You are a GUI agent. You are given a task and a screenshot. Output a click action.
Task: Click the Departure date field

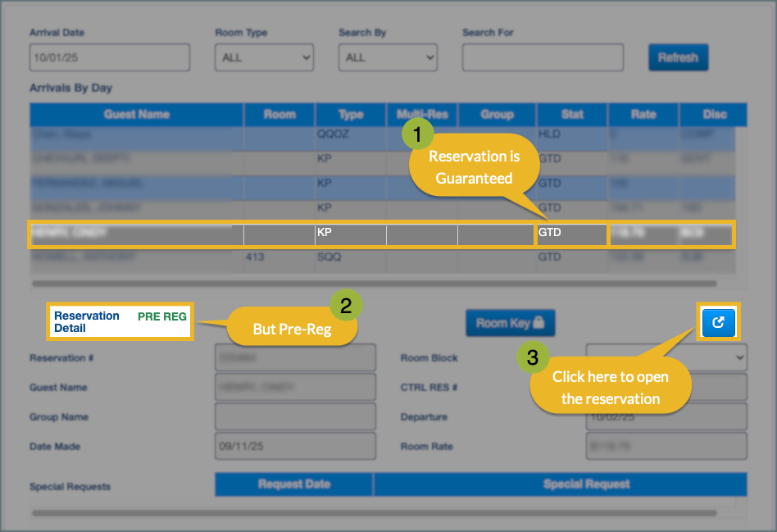666,416
